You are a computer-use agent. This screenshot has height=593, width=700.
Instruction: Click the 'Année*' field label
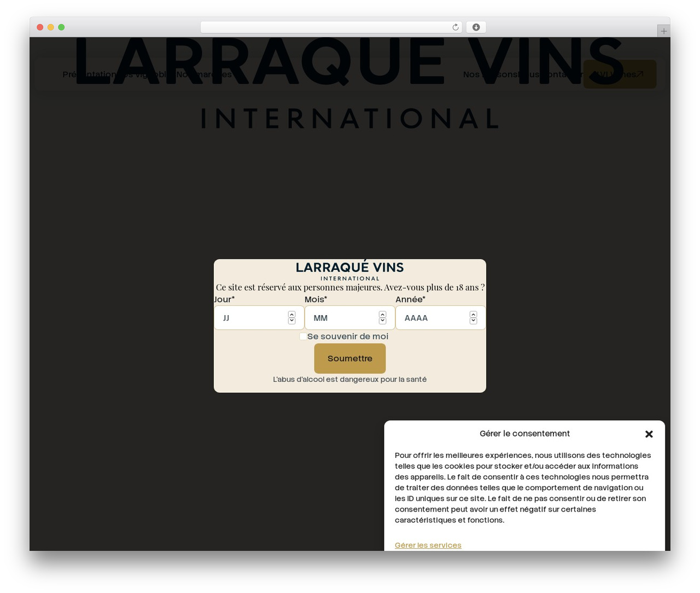(x=410, y=299)
